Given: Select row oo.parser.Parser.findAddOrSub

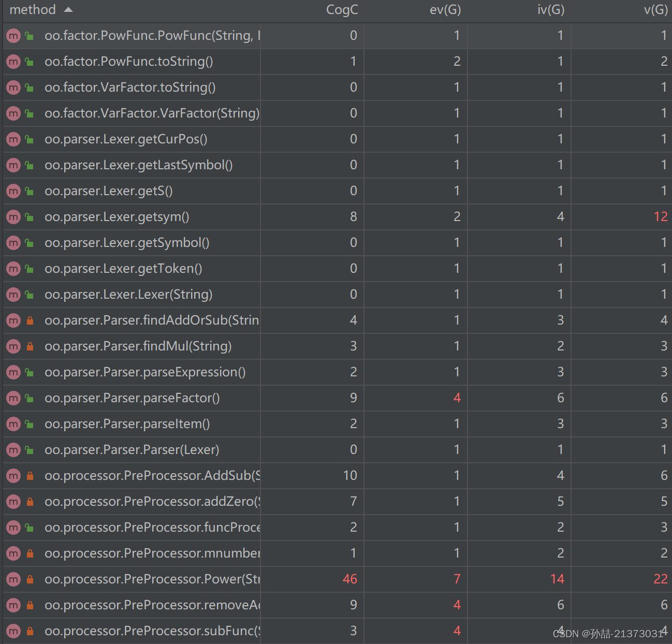Looking at the screenshot, I should pyautogui.click(x=337, y=320).
